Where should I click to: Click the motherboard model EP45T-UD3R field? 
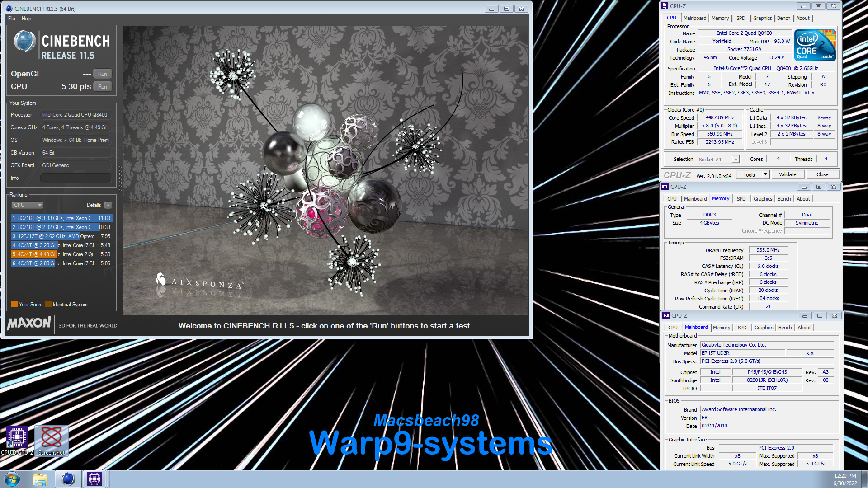coord(743,353)
